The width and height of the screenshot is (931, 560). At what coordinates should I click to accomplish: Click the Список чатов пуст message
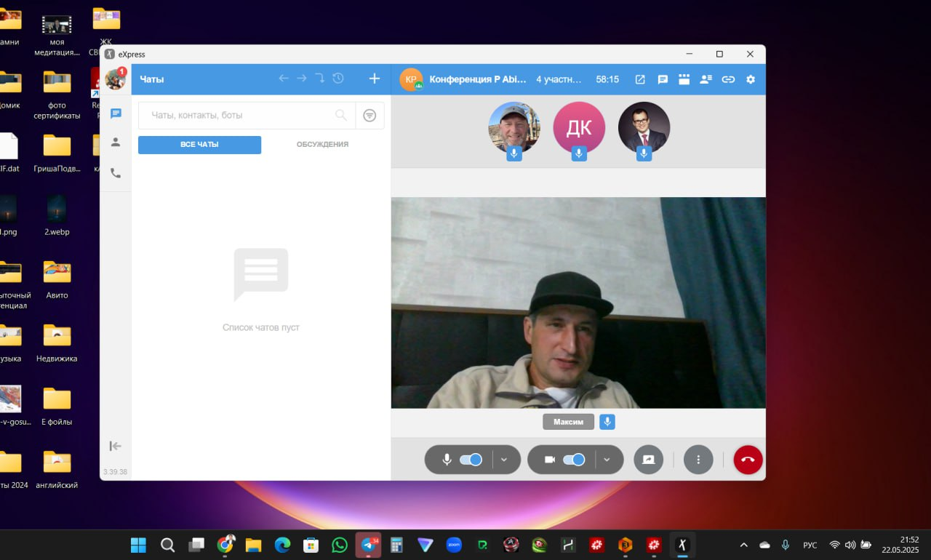pos(260,327)
